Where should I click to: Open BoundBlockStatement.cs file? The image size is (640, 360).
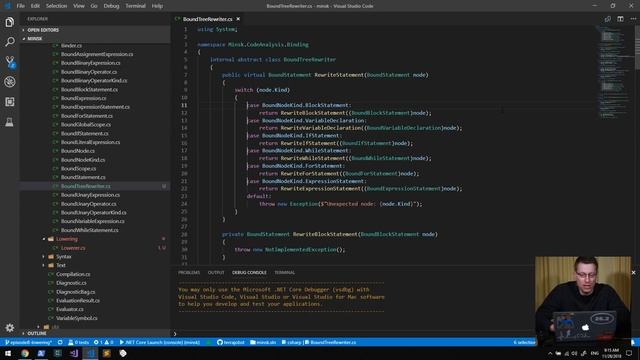pos(89,89)
